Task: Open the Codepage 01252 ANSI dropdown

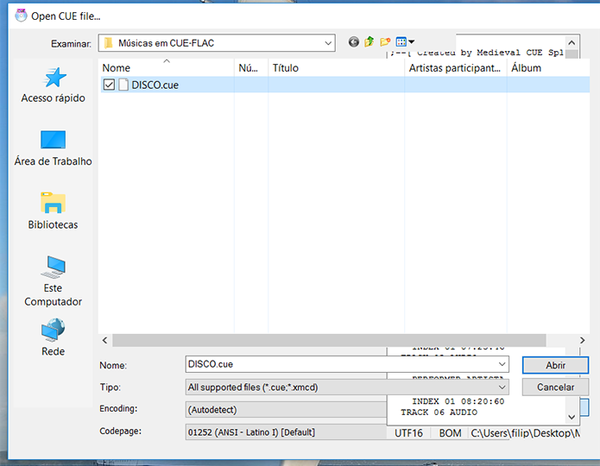Action: point(286,432)
